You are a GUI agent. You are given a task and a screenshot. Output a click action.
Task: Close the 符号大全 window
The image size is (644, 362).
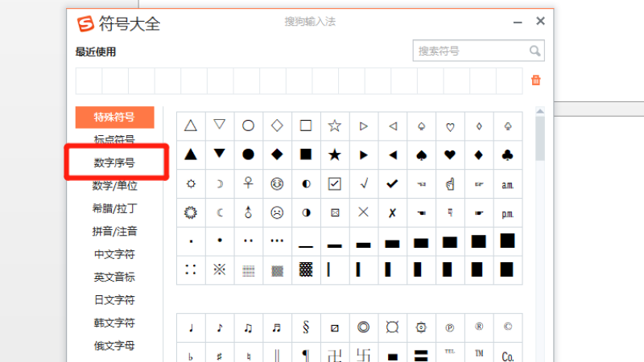point(540,21)
